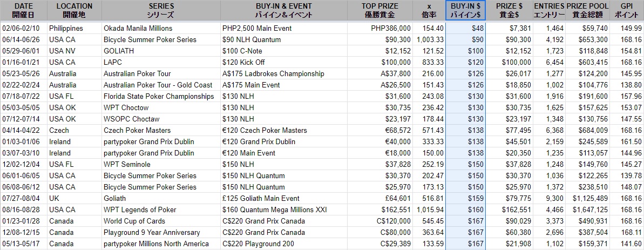Select the $1,647,125 prize pool cell
This screenshot has width=644, height=250.
588,210
